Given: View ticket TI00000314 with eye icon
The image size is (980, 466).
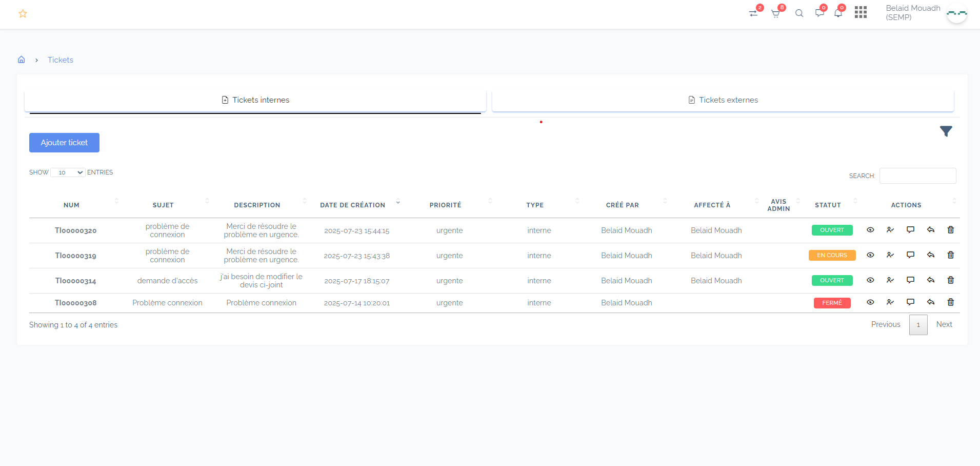Looking at the screenshot, I should pos(870,280).
